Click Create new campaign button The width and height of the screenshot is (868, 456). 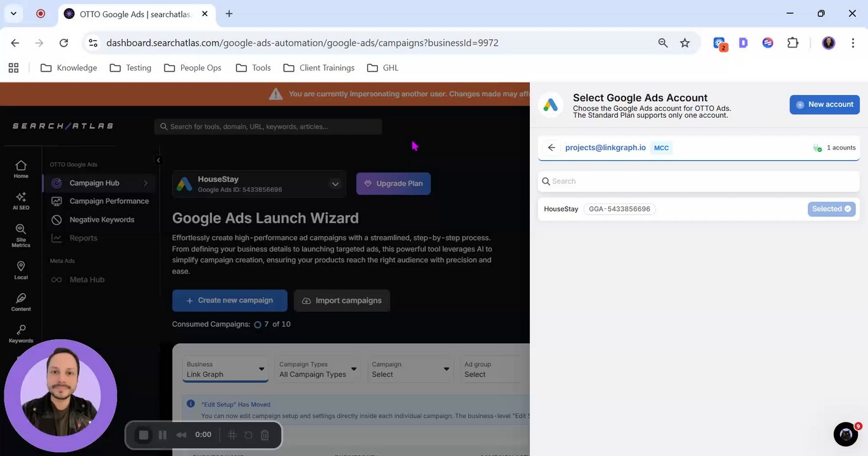pyautogui.click(x=229, y=300)
